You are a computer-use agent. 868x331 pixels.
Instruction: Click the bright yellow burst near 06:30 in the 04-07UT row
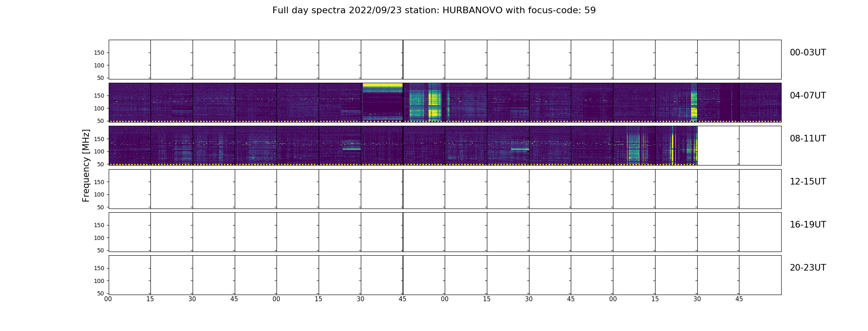(x=694, y=102)
